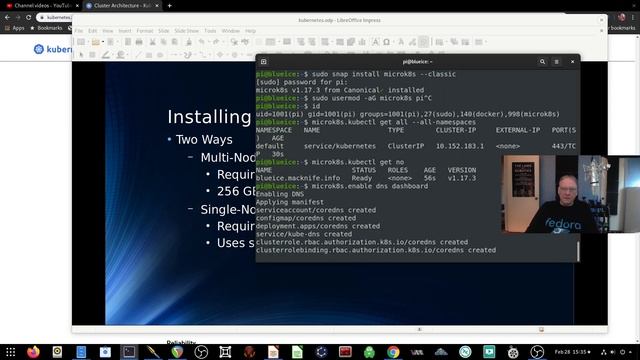640x360 pixels.
Task: Click the volume icon in system tray
Action: click(613, 352)
